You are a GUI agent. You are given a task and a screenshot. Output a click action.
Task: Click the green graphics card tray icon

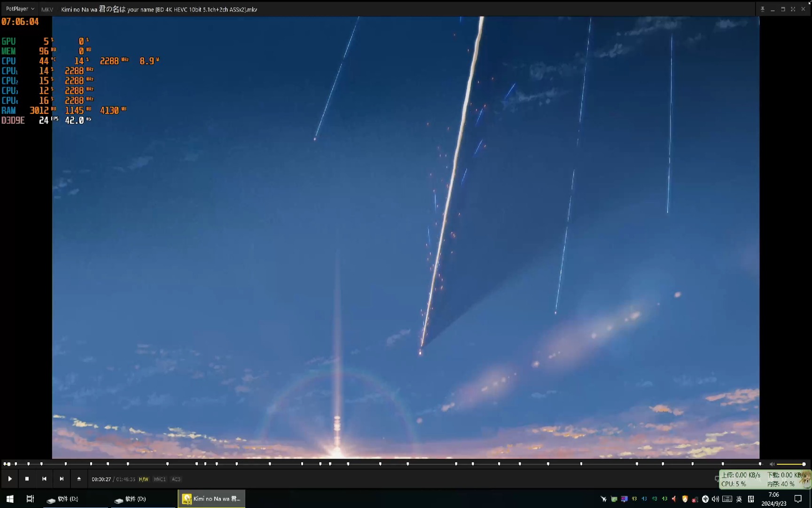614,499
